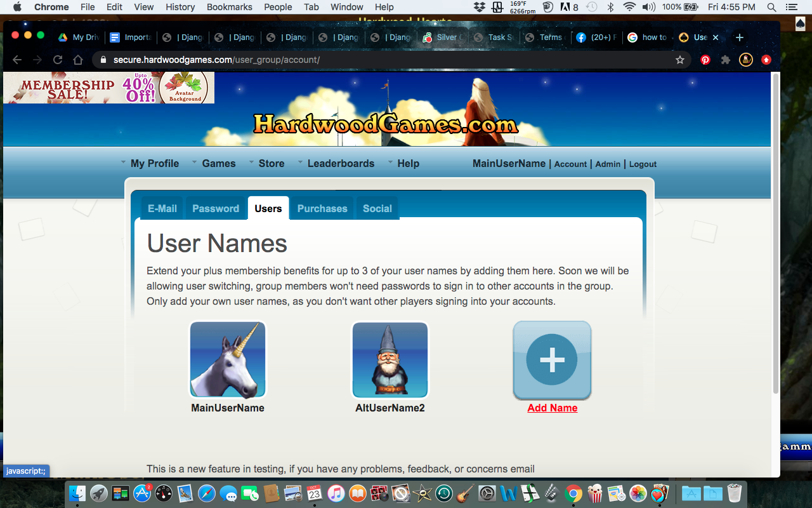Open Finder from the Dock

(x=77, y=493)
